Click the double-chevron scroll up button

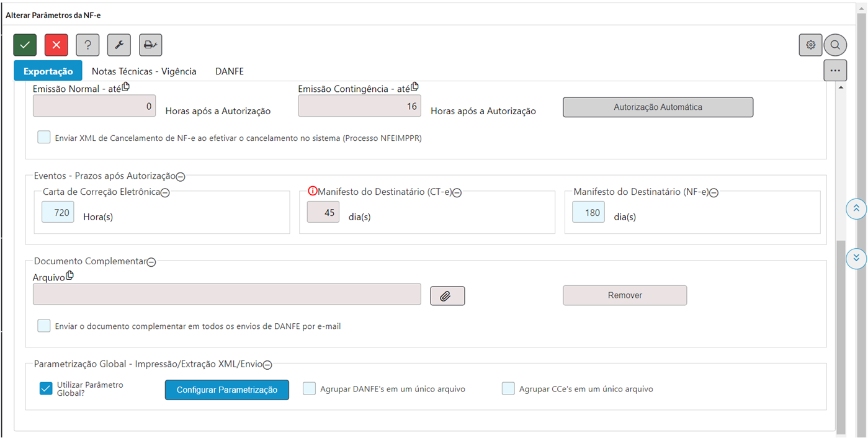[856, 208]
